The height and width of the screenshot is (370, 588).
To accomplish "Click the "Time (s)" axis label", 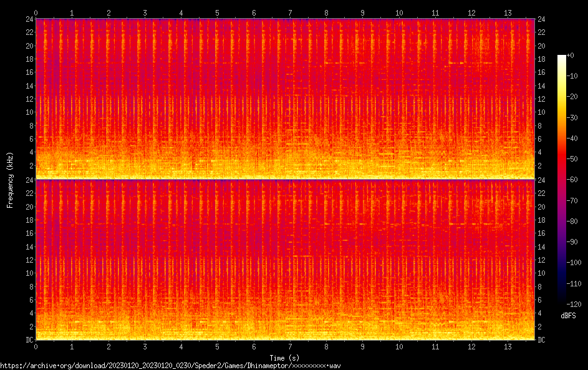I will [284, 358].
